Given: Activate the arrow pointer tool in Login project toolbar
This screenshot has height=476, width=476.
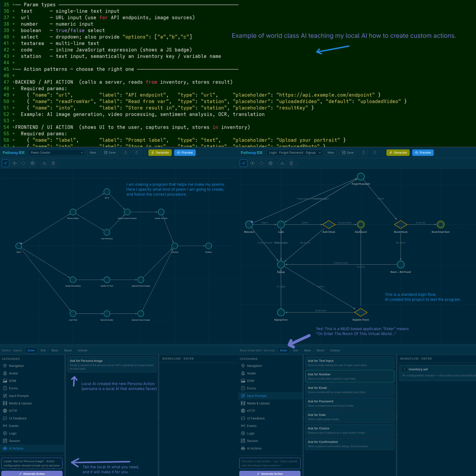Looking at the screenshot, I should 244,163.
